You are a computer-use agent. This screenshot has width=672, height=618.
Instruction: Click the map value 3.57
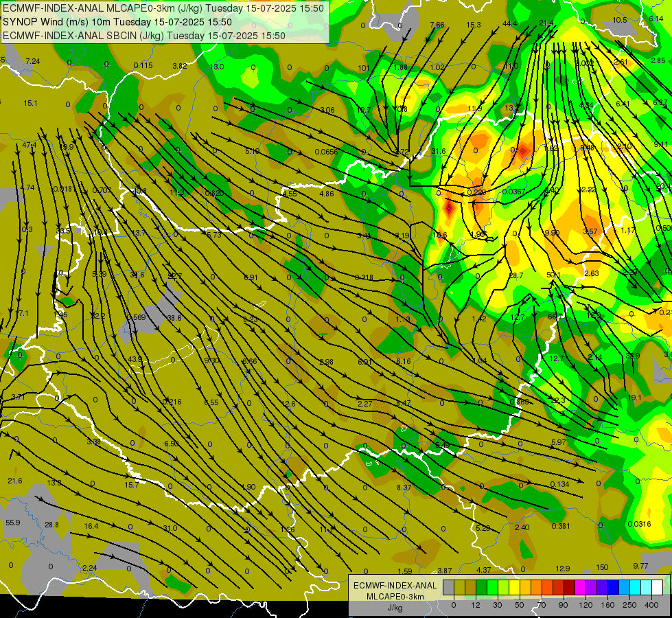point(590,231)
